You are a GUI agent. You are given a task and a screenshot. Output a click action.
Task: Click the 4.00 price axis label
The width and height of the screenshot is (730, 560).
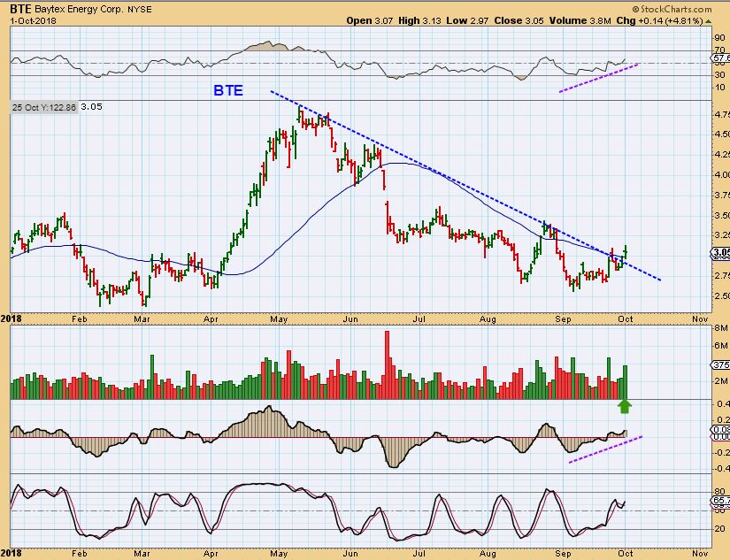[722, 175]
